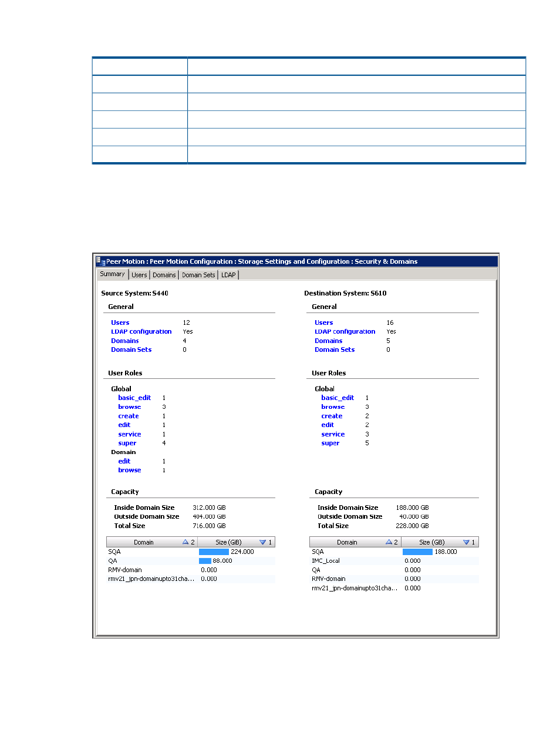560x746 pixels.
Task: Open the Domains tab
Action: 164,275
